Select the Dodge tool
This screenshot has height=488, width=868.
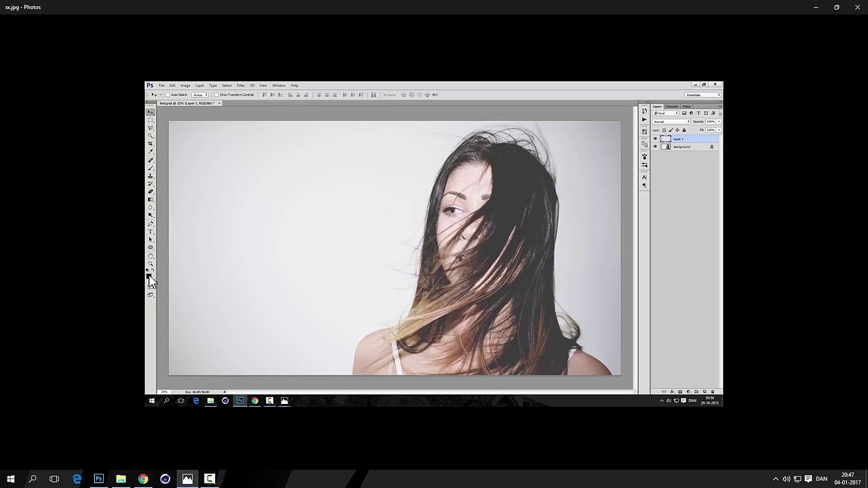(x=151, y=215)
